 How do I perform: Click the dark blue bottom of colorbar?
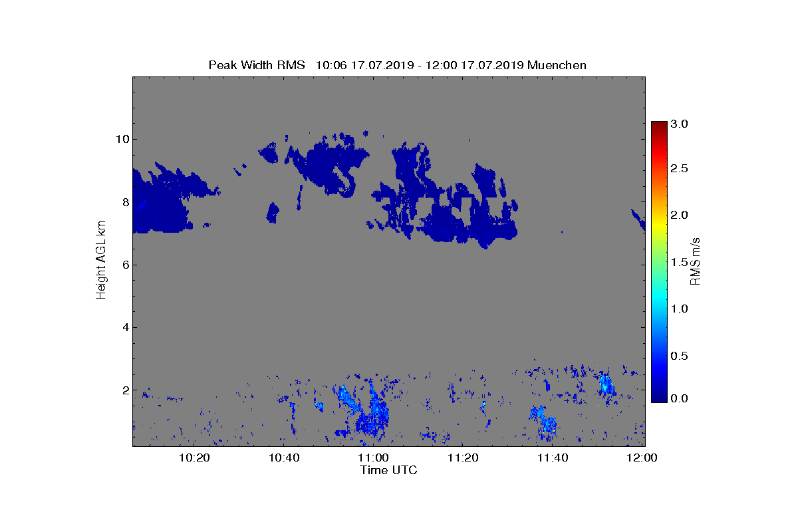tap(659, 396)
